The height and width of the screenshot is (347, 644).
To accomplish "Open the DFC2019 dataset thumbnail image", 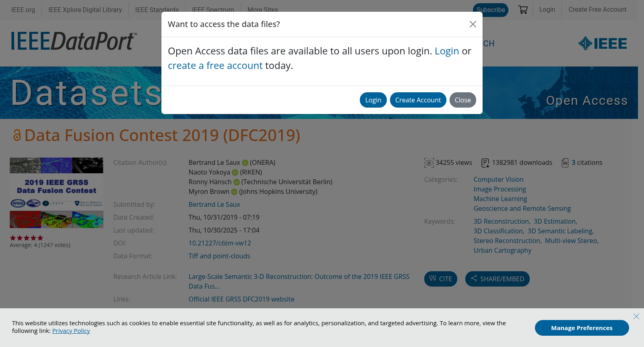I will tap(56, 193).
